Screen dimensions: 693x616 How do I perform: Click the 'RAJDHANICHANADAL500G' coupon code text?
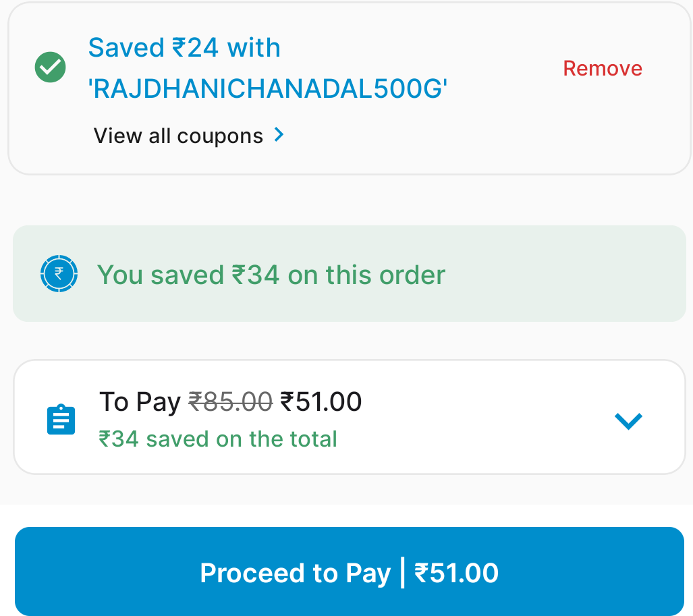(268, 88)
